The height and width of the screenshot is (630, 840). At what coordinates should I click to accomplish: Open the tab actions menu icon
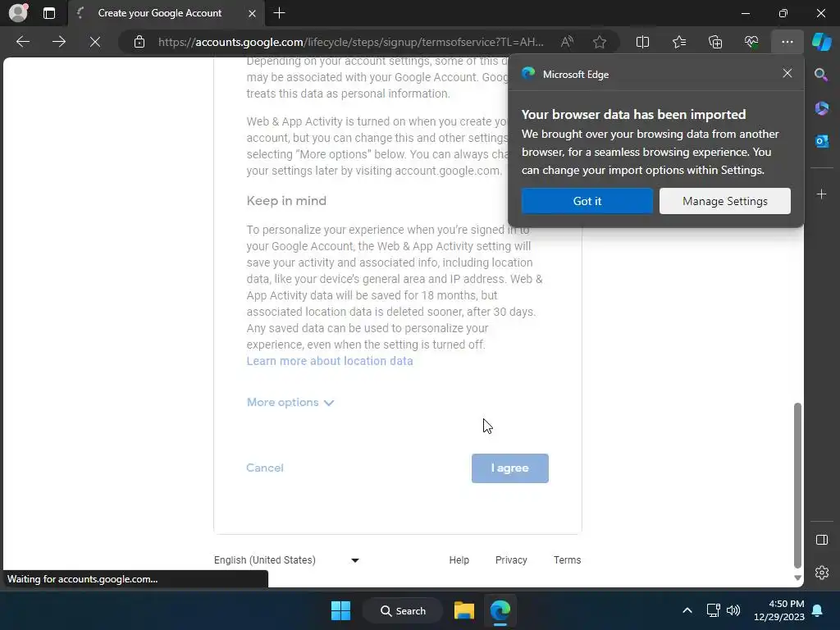pos(49,13)
